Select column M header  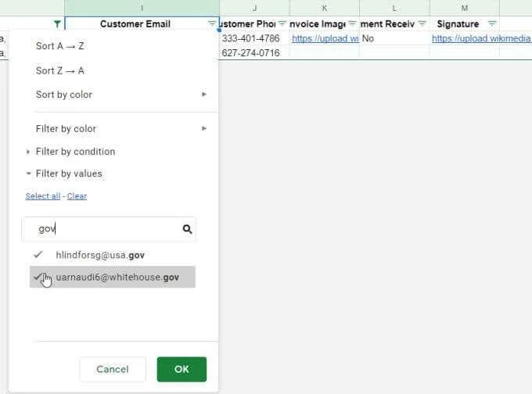(x=465, y=8)
